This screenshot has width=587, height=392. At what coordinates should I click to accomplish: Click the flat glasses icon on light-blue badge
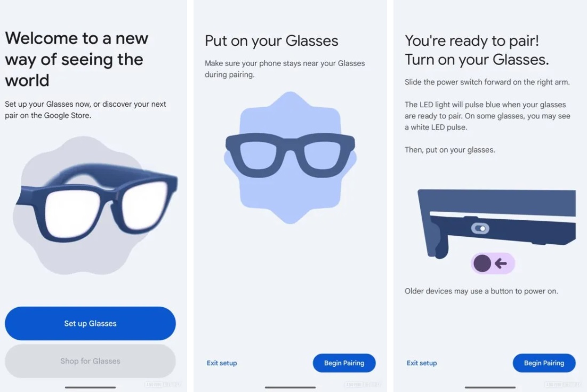[x=290, y=155]
